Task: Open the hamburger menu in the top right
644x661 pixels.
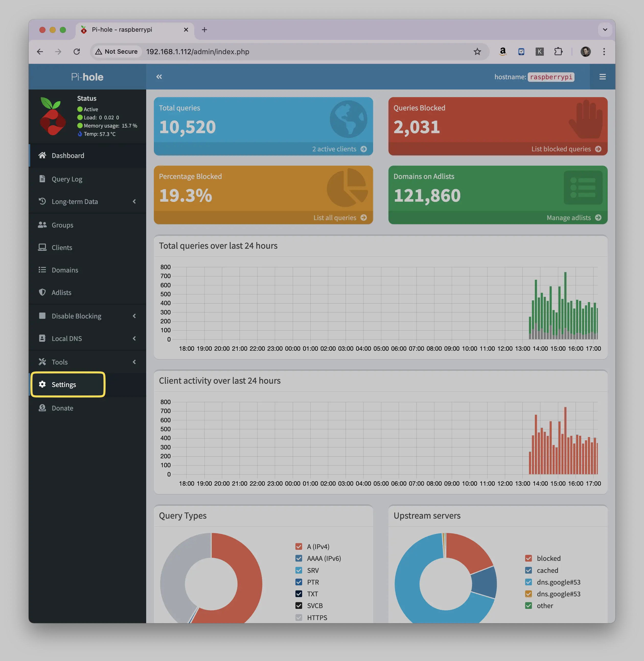Action: [602, 77]
